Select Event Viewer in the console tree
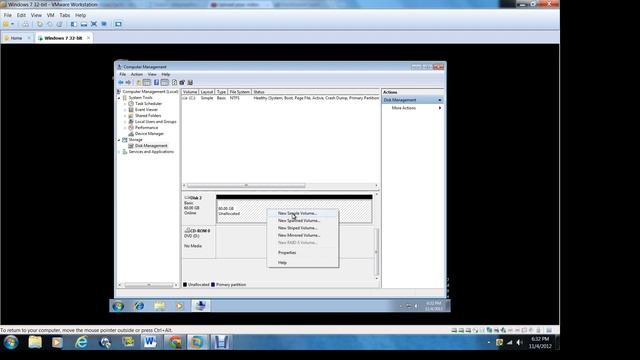The image size is (640, 360). coord(146,110)
